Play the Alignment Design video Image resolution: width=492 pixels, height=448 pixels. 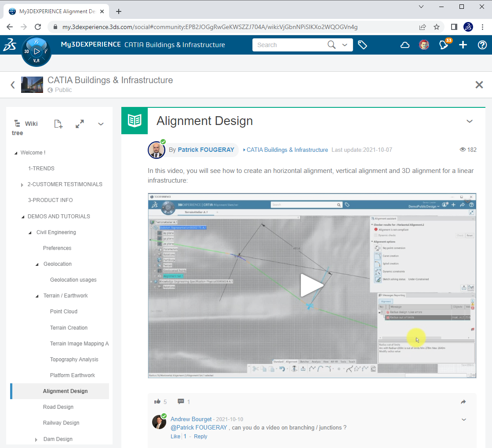coord(312,285)
